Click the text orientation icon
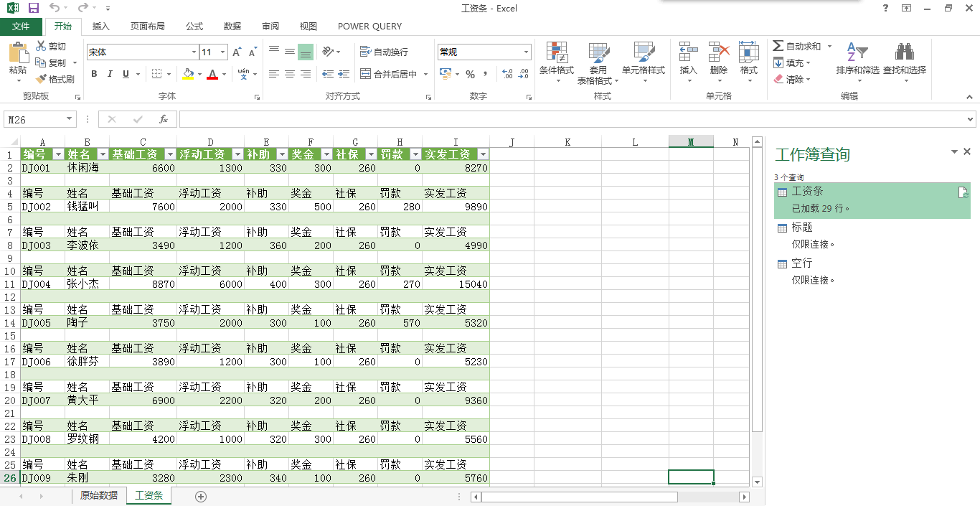 pyautogui.click(x=328, y=52)
